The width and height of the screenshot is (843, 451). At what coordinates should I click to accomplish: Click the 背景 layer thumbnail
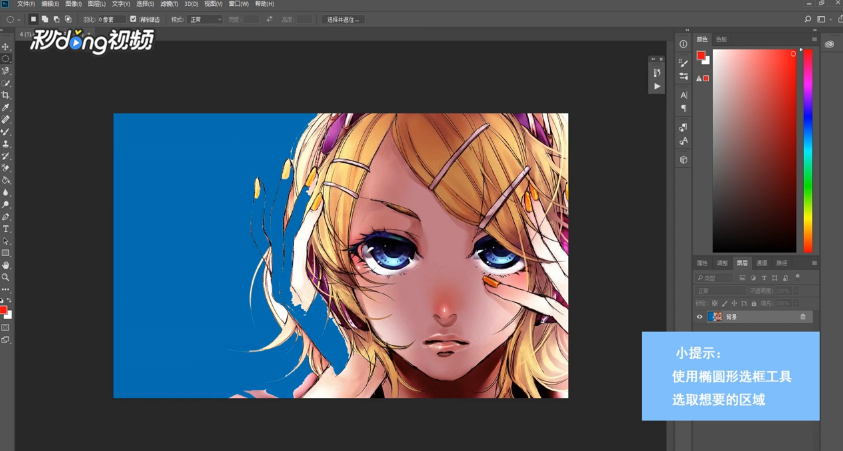715,317
